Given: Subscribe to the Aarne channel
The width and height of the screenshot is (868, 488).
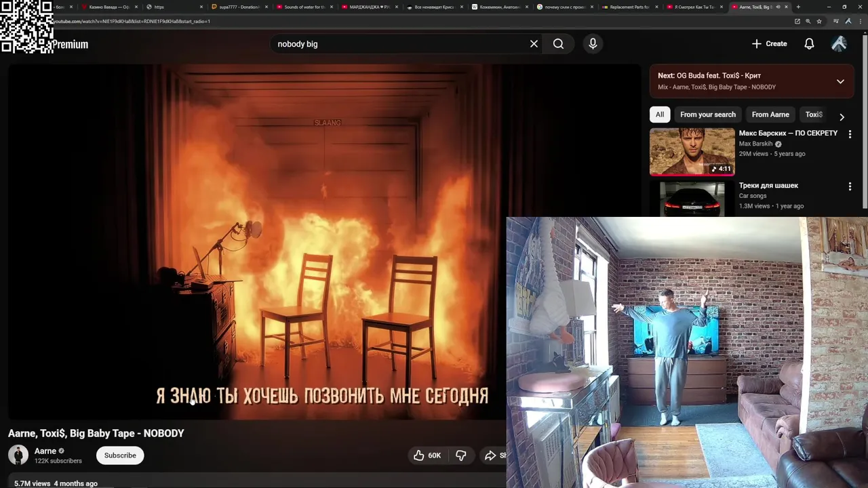Looking at the screenshot, I should (x=120, y=455).
